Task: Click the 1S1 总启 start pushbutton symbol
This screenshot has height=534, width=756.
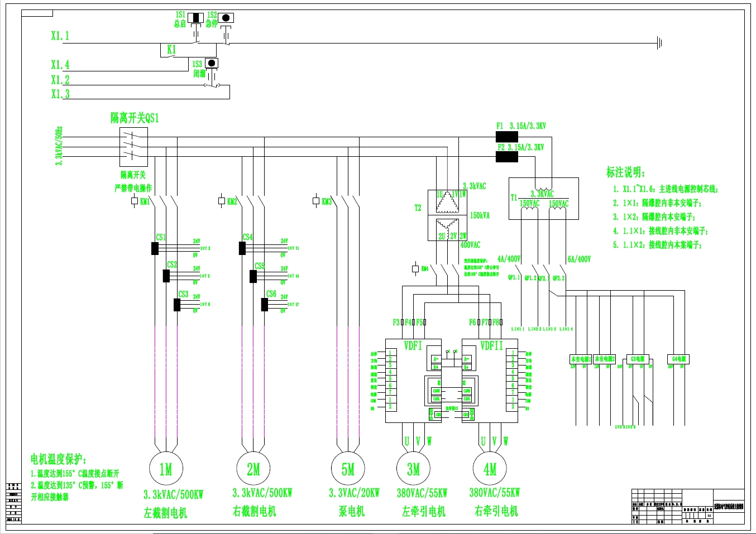Action: point(195,17)
